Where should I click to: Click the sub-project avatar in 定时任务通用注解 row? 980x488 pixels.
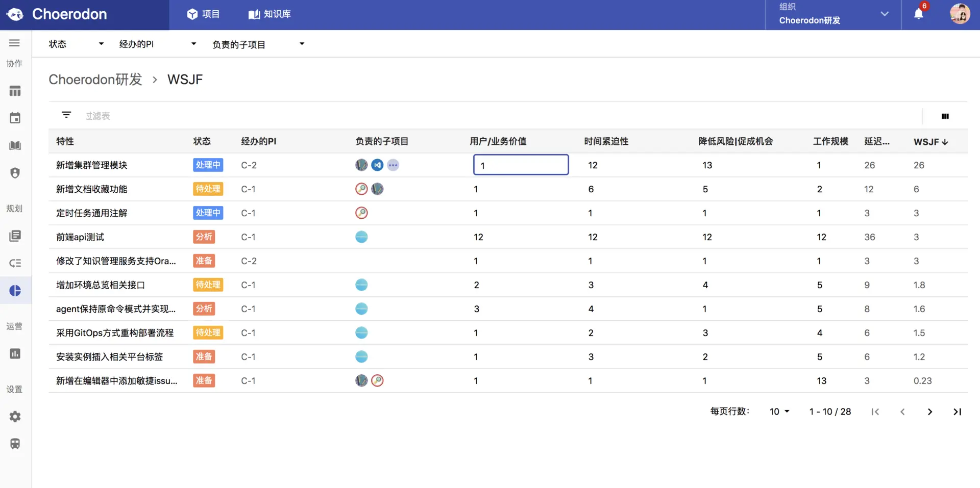point(361,213)
